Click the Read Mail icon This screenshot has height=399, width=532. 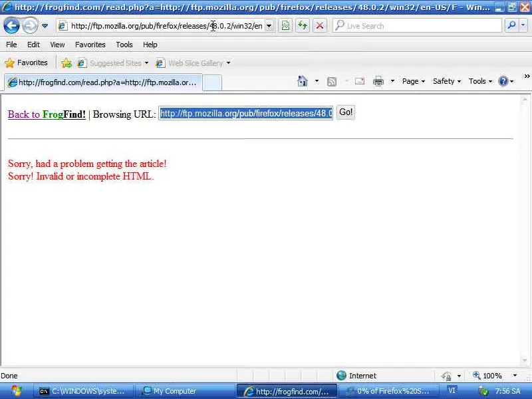359,81
